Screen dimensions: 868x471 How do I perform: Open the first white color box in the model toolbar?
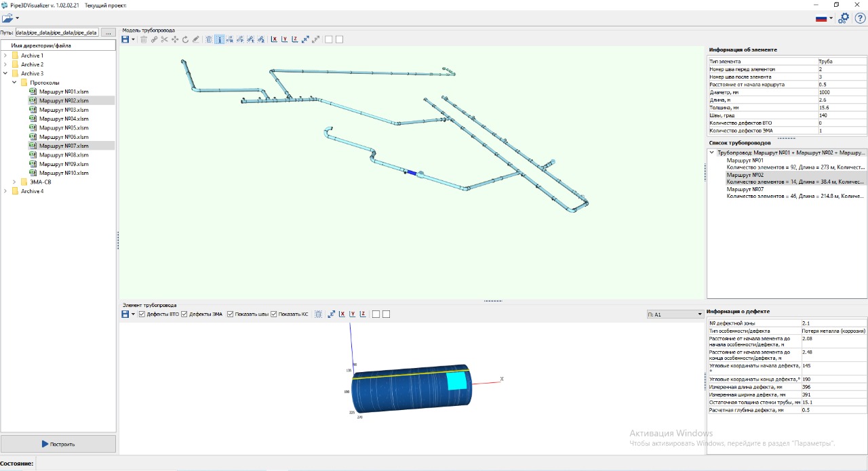329,39
